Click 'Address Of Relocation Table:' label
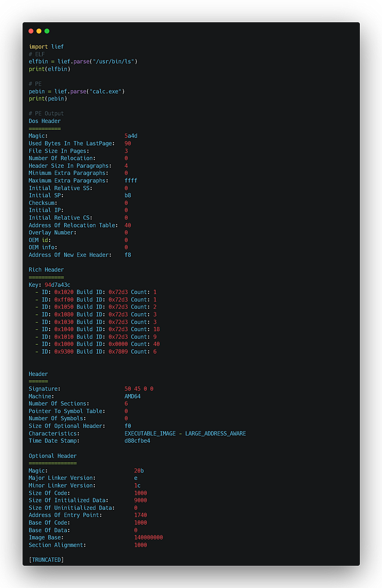Viewport: 382px width, 588px height. tap(73, 225)
